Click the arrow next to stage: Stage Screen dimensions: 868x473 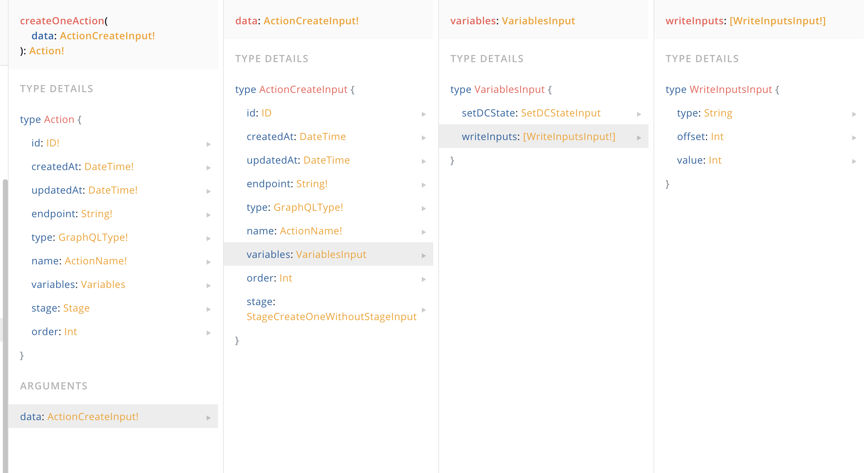pos(209,309)
